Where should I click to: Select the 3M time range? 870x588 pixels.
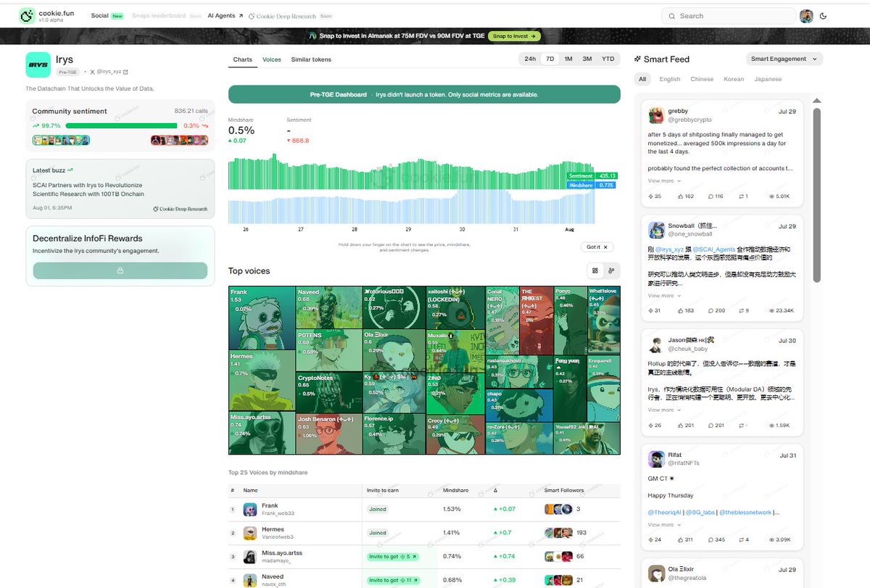coord(587,59)
